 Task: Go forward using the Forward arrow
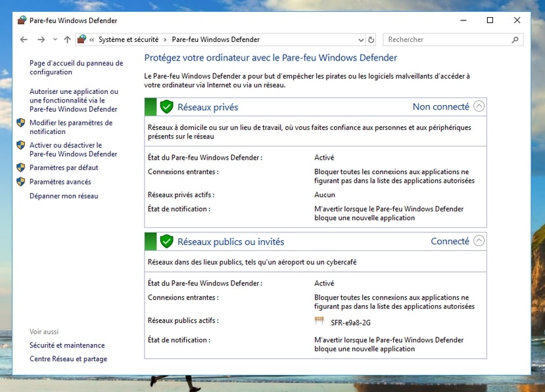point(41,39)
